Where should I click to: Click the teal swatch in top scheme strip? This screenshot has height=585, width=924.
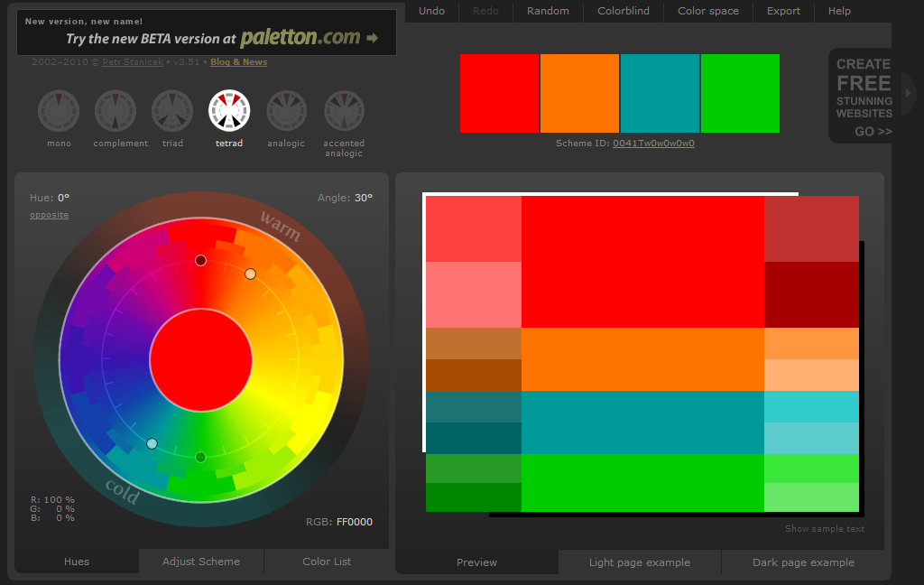click(660, 93)
